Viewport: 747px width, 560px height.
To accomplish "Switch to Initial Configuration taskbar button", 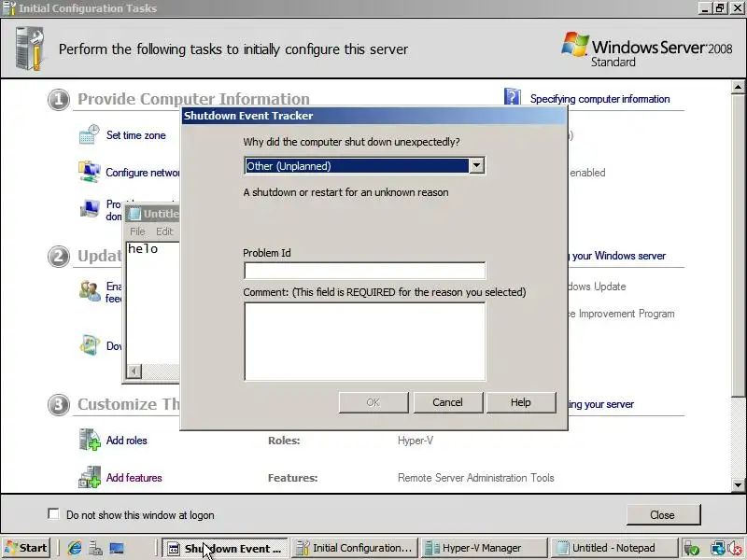I will pos(355,548).
